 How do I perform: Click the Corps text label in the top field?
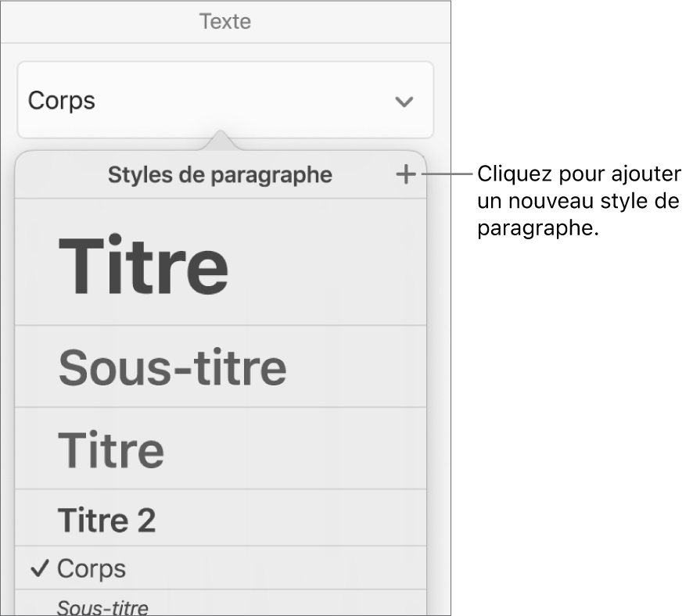61,101
